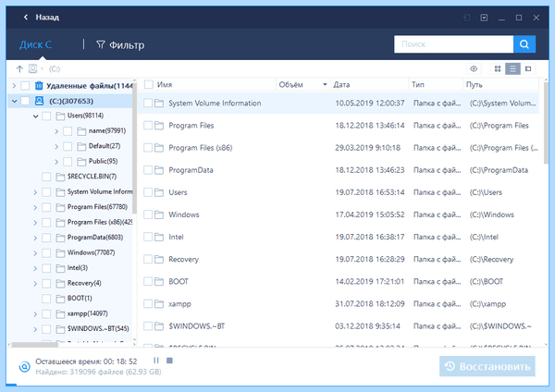Viewport: 555px width, 392px height.
Task: Select the list view icon
Action: click(512, 68)
